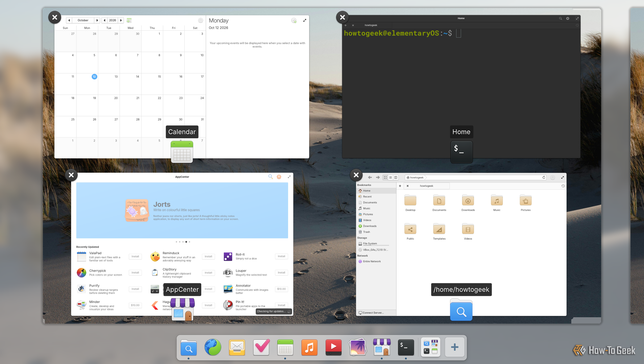
Task: Open the settings gear in the Terminal window
Action: tap(568, 18)
